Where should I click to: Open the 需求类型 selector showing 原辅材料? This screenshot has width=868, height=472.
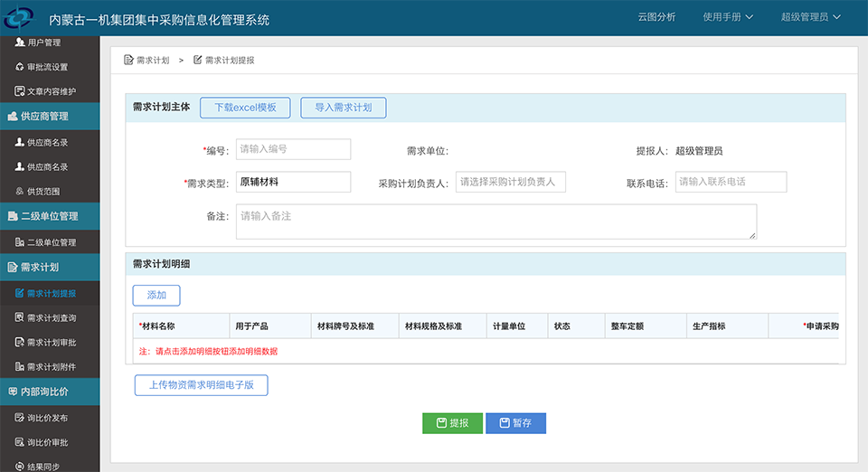pyautogui.click(x=293, y=182)
